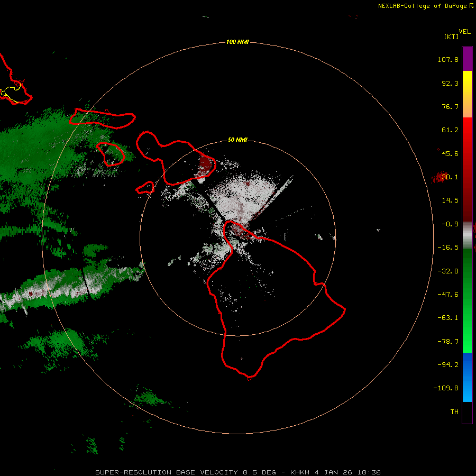Screen dimensions: 476x476
Task: Click the 50 NMI range ring label
Action: [x=237, y=140]
